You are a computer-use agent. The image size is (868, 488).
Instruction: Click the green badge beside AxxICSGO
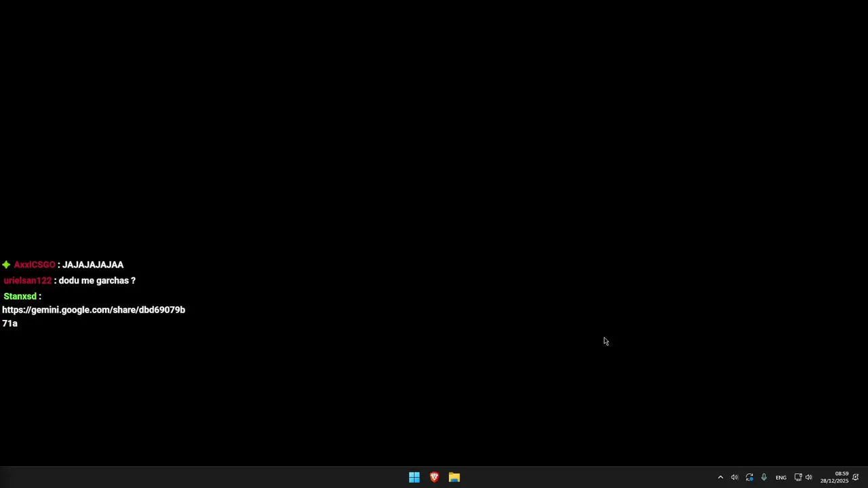pos(6,265)
